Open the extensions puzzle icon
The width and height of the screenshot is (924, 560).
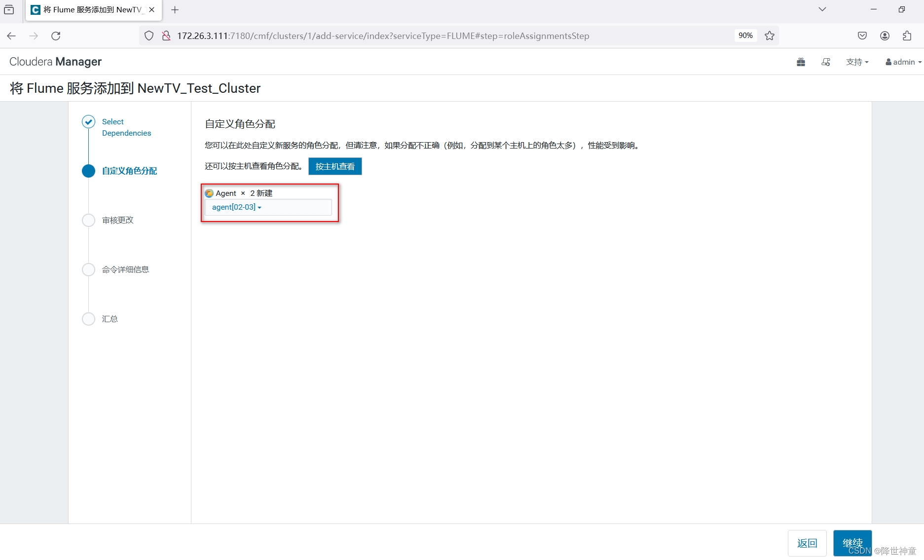click(x=907, y=36)
